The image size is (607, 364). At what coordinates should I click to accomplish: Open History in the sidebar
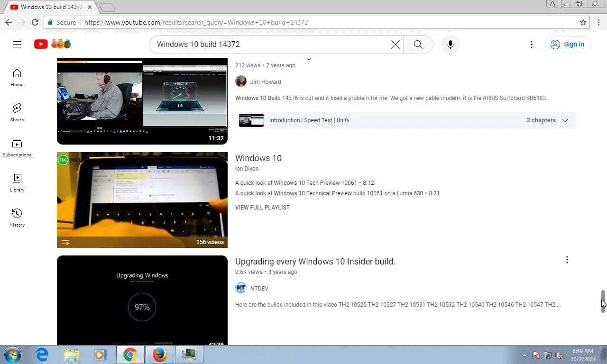coord(17,218)
